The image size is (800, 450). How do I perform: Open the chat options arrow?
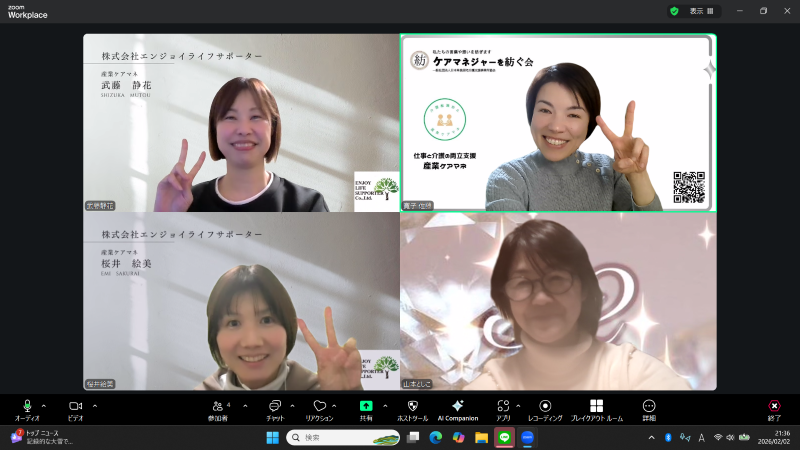pos(292,405)
